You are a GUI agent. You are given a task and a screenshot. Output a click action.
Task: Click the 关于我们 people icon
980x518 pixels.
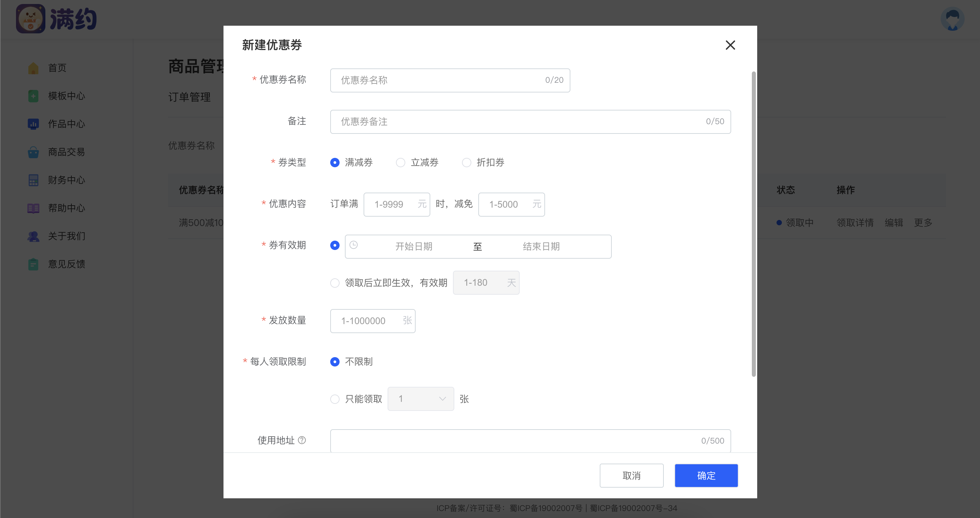pos(33,236)
